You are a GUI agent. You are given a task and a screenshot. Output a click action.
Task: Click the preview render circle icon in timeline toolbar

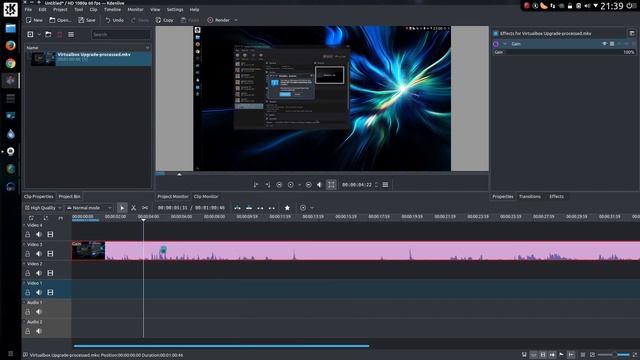tap(303, 208)
